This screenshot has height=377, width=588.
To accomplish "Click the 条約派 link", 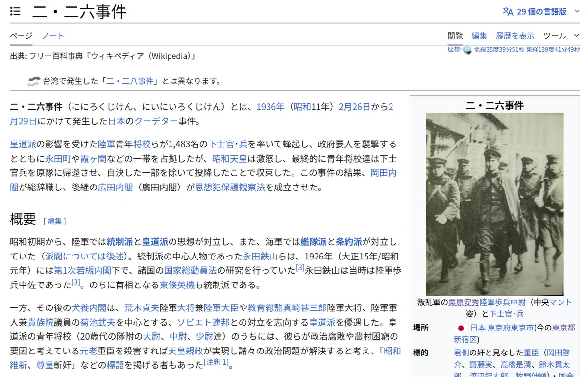I will pyautogui.click(x=349, y=242).
